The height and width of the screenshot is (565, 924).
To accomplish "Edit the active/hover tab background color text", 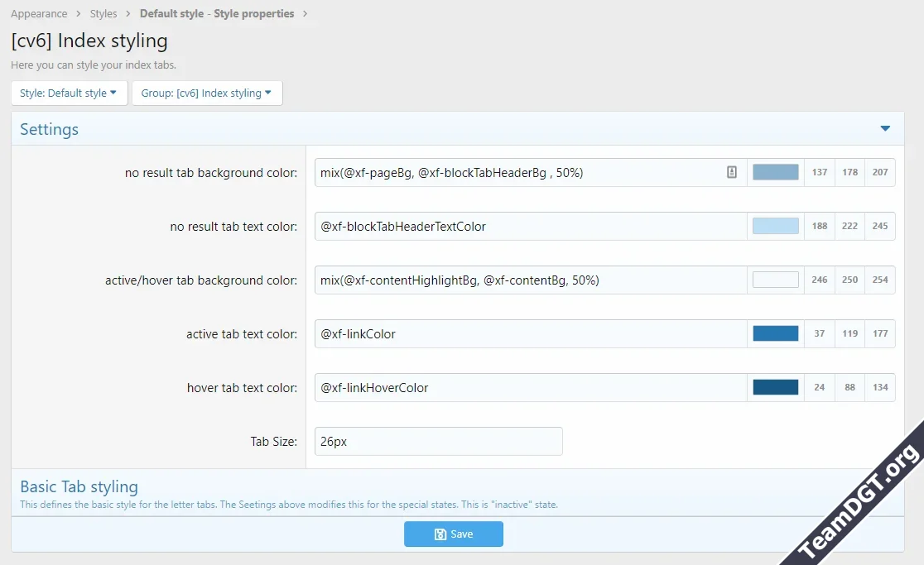I will pos(530,280).
